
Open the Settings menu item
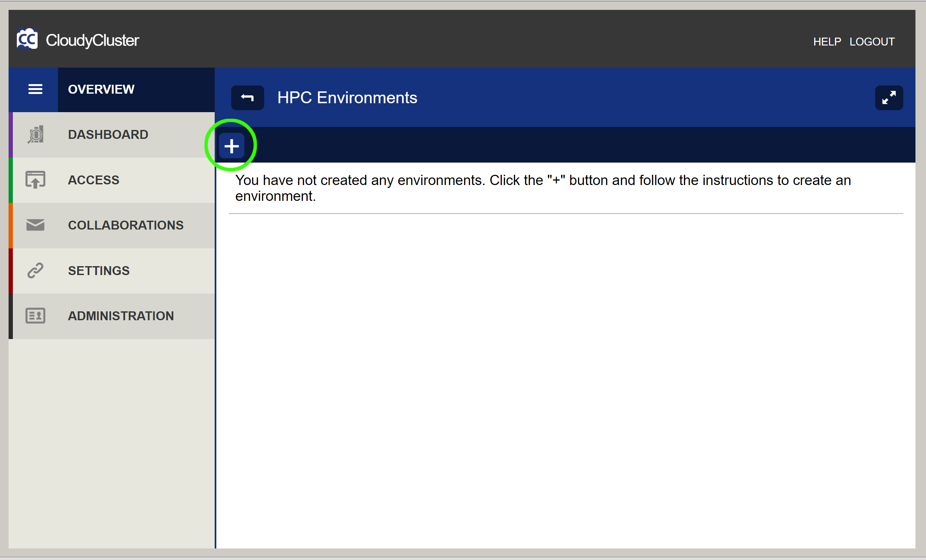pos(111,271)
